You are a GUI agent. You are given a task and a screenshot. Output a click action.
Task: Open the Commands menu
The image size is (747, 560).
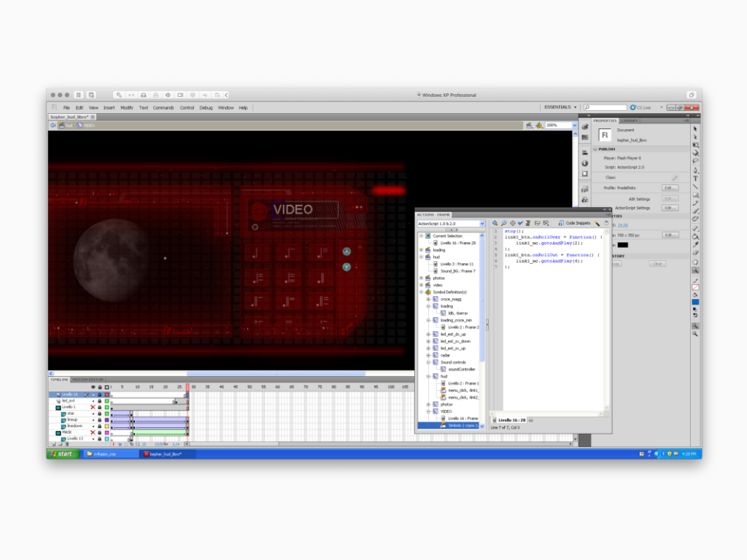coord(163,108)
